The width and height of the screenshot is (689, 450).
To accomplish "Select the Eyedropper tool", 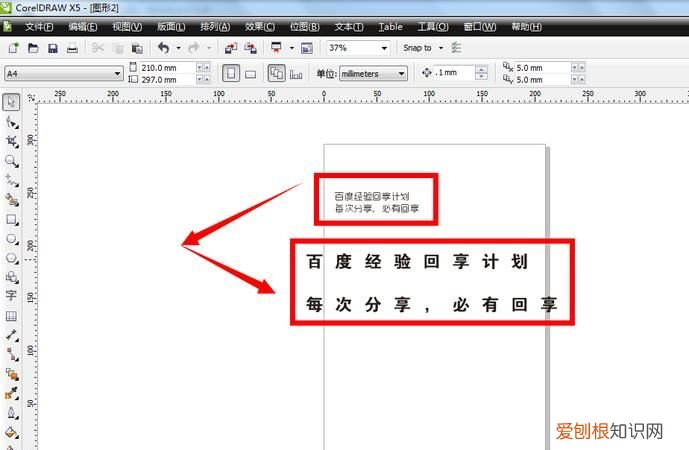I will coord(11,393).
